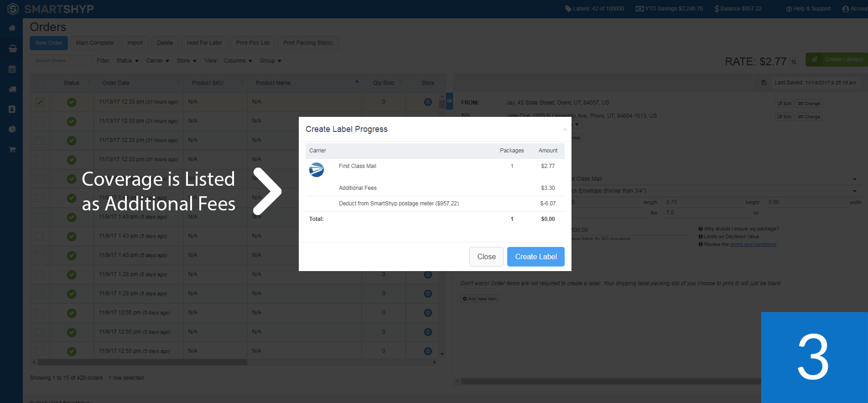
Task: Click the Import button
Action: tap(135, 43)
